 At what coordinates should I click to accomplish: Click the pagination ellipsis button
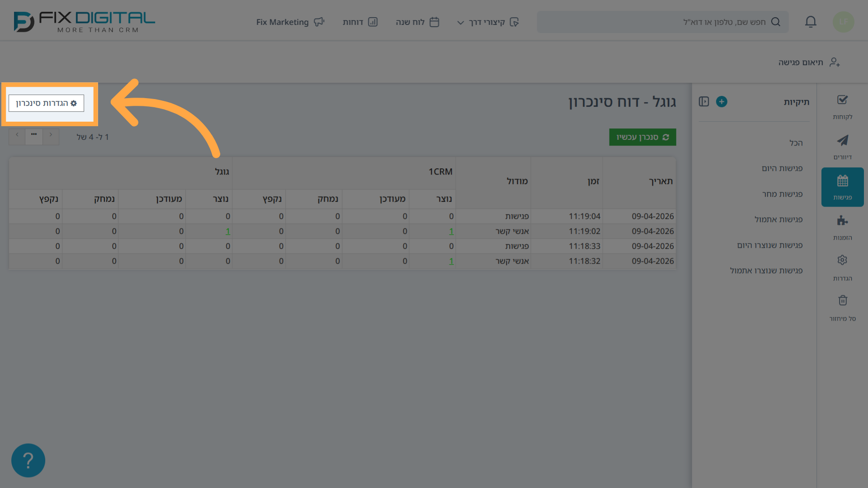34,136
